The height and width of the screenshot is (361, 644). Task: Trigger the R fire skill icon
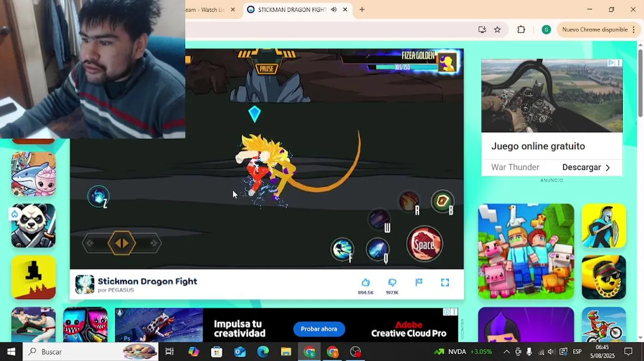[x=409, y=202]
